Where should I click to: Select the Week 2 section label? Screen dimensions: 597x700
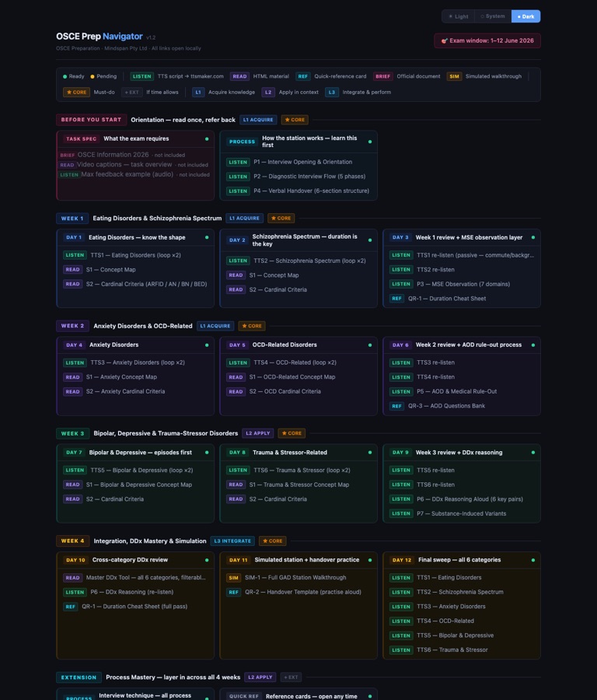[x=72, y=326]
